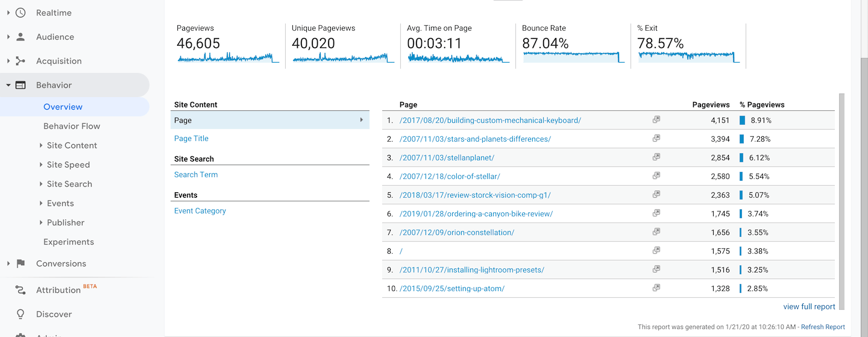
Task: Click the Acquisition branching icon
Action: pyautogui.click(x=20, y=61)
